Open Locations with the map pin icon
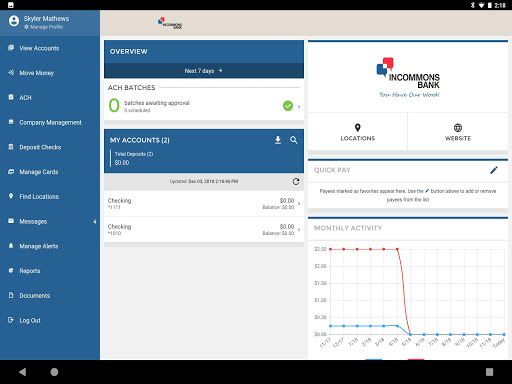512x384 pixels. 358,128
